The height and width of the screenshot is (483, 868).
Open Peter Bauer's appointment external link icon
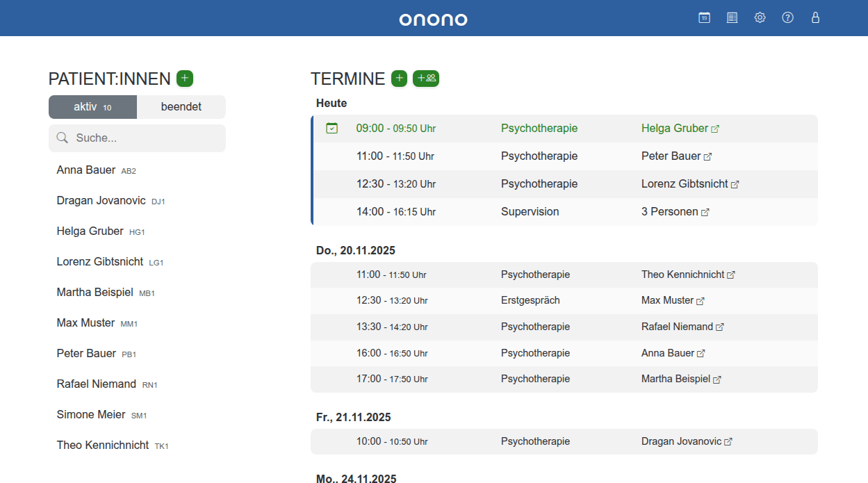tap(707, 156)
